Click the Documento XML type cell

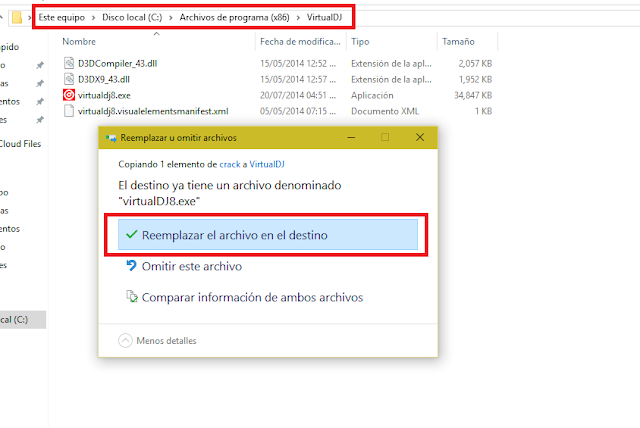point(385,111)
